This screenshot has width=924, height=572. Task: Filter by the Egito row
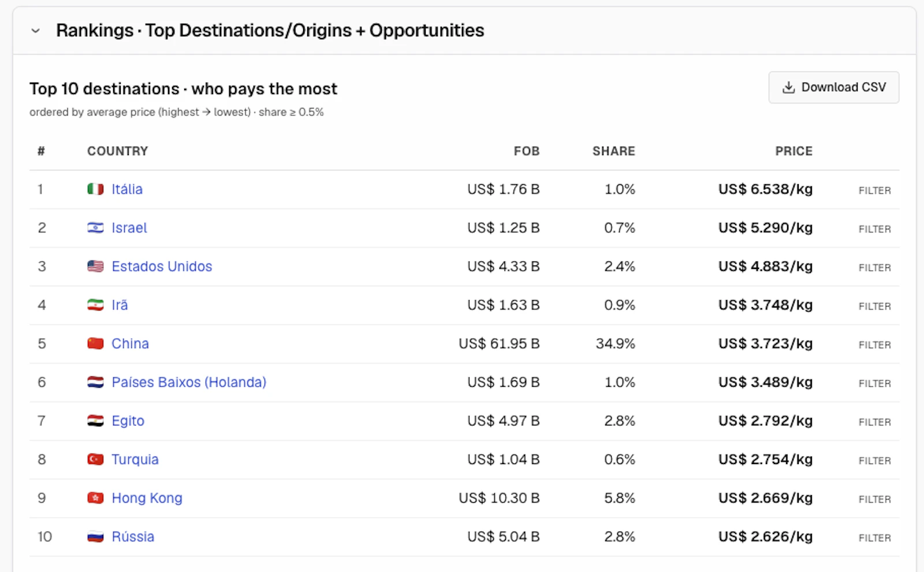874,423
